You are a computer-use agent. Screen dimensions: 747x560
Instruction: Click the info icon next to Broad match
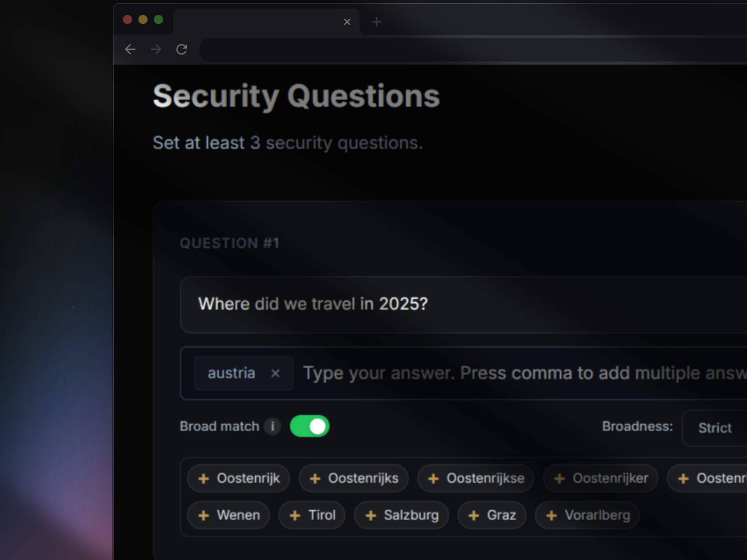273,426
